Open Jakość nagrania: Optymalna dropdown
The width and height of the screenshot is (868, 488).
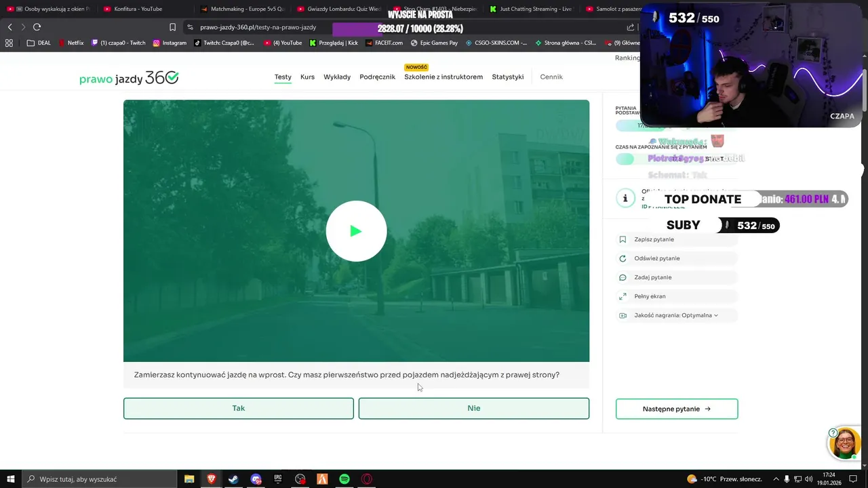pos(676,315)
